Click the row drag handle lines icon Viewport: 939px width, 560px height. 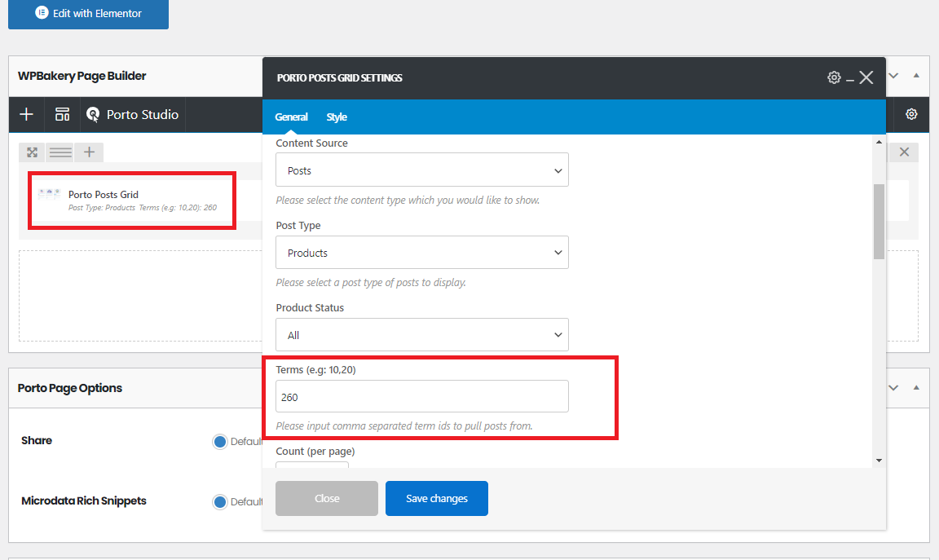click(60, 152)
